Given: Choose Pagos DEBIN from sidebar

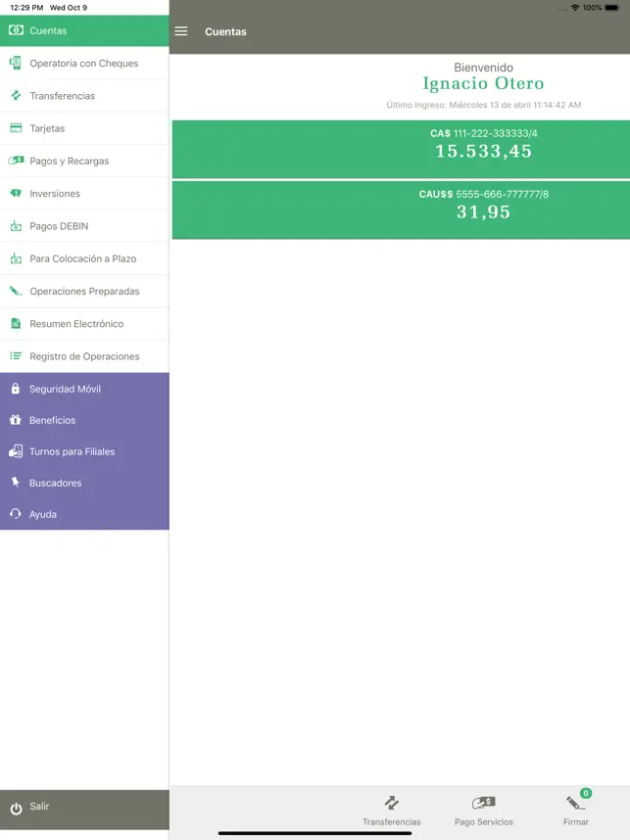Looking at the screenshot, I should [59, 226].
